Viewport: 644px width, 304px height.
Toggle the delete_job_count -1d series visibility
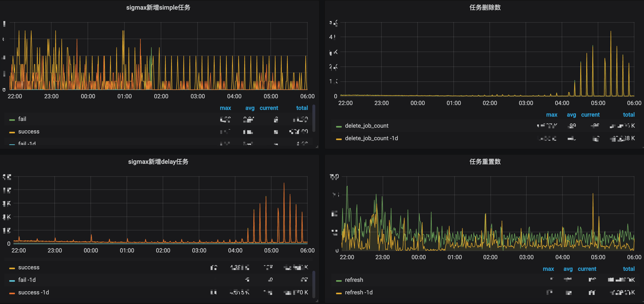tap(371, 138)
